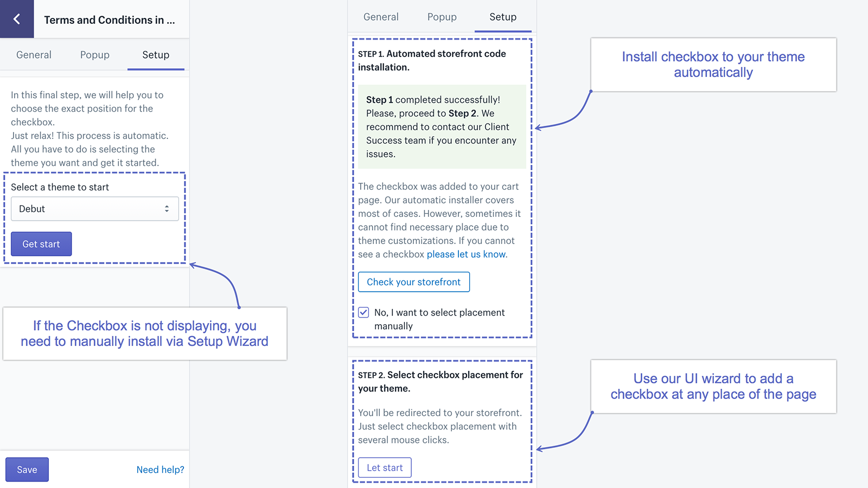Follow the 'please let us know' link

[x=467, y=254]
